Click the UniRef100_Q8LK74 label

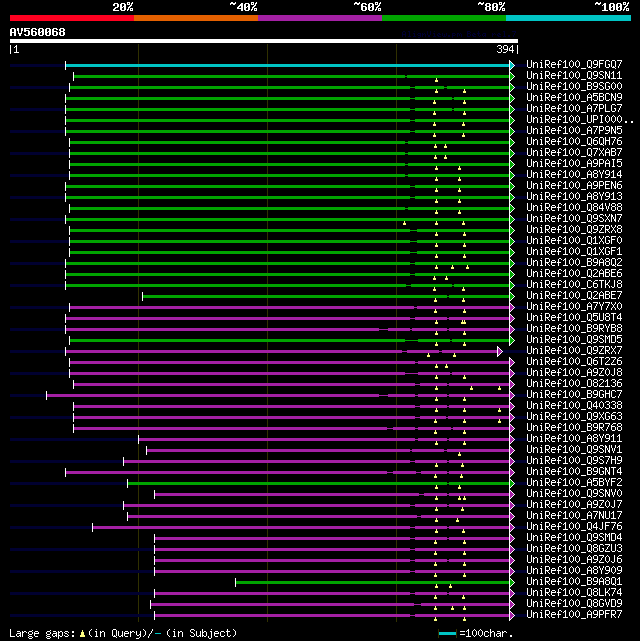pos(574,592)
